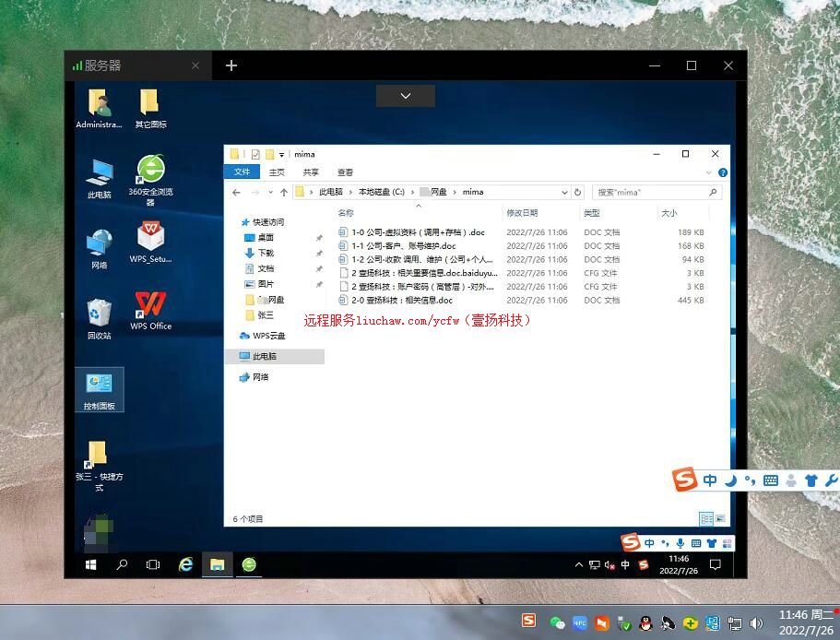Screen dimensions: 840x640
Task: Change Sogou skin using the shirt icon
Action: pyautogui.click(x=810, y=480)
